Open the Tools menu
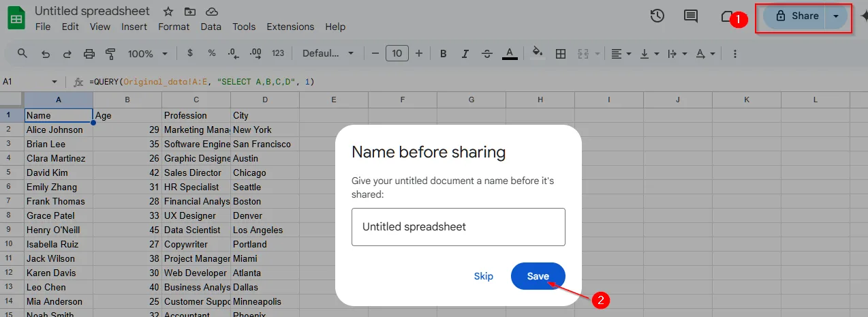 244,27
